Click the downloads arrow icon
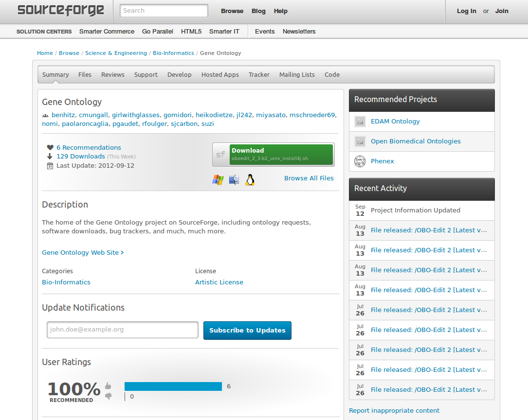 pyautogui.click(x=50, y=157)
